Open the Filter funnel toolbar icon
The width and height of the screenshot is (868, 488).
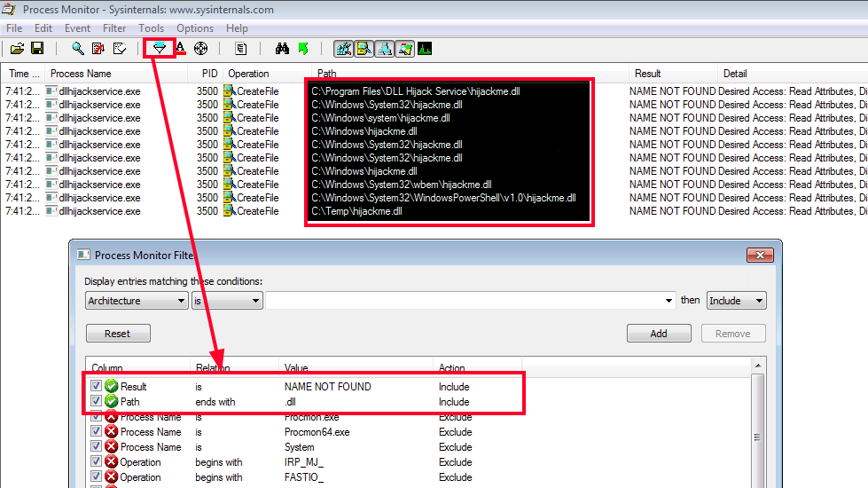click(x=160, y=49)
